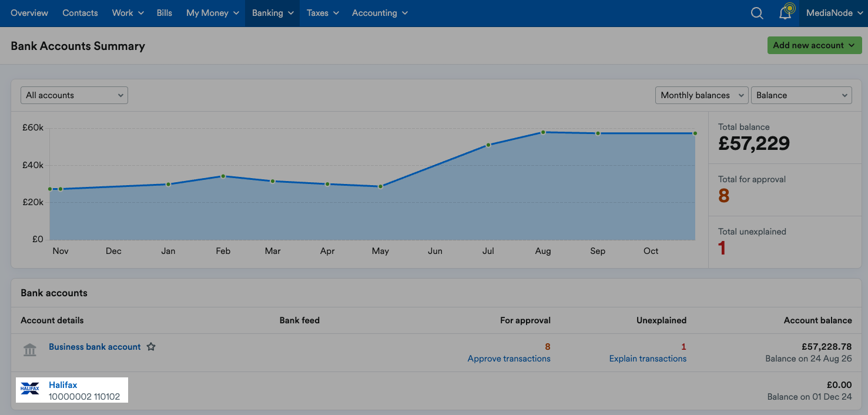868x415 pixels.
Task: Click the Jul data point on the chart
Action: pyautogui.click(x=488, y=145)
